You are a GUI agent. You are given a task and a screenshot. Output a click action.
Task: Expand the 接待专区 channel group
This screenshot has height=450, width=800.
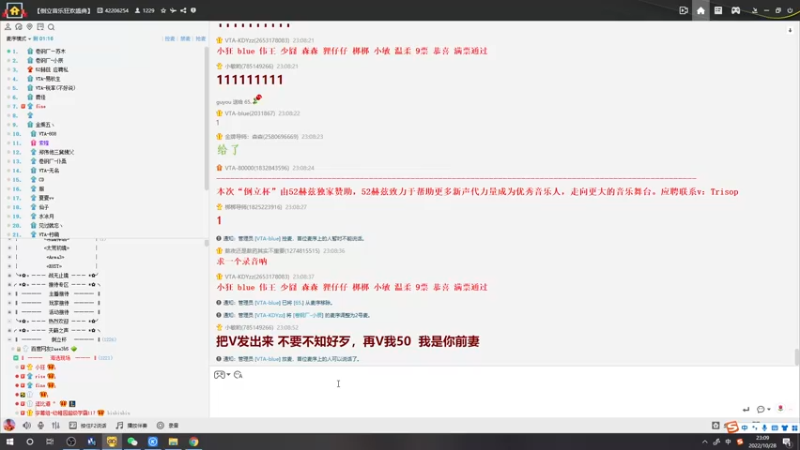[9, 285]
